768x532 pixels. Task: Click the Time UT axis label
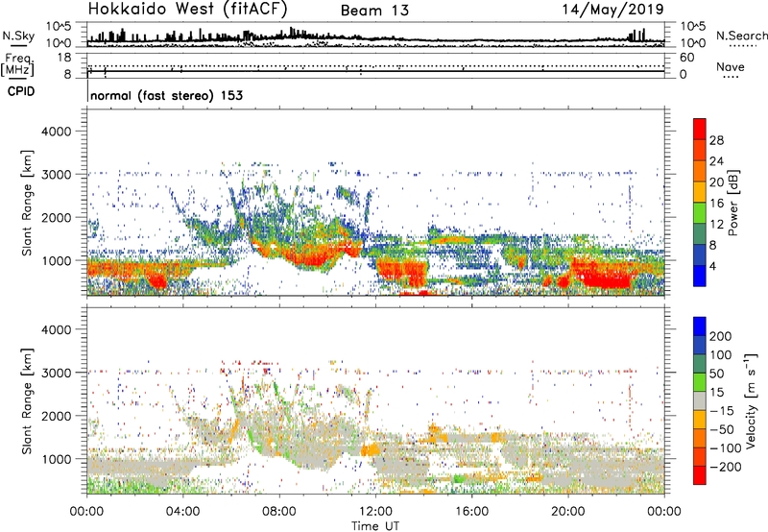(375, 524)
